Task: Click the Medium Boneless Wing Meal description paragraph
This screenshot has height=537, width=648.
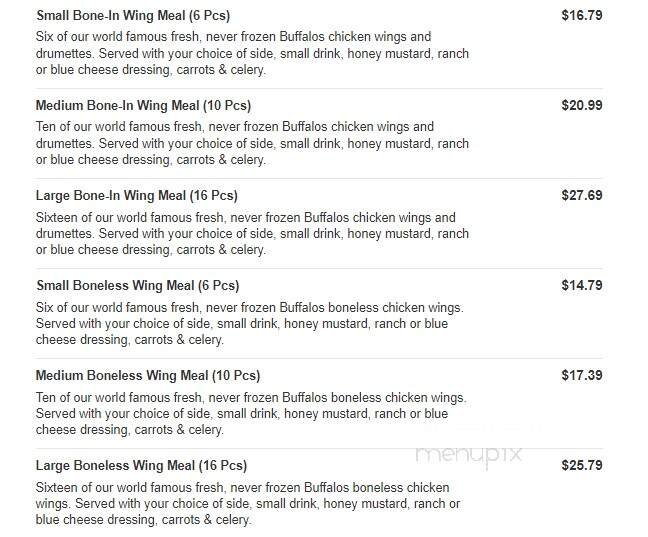Action: pos(248,414)
